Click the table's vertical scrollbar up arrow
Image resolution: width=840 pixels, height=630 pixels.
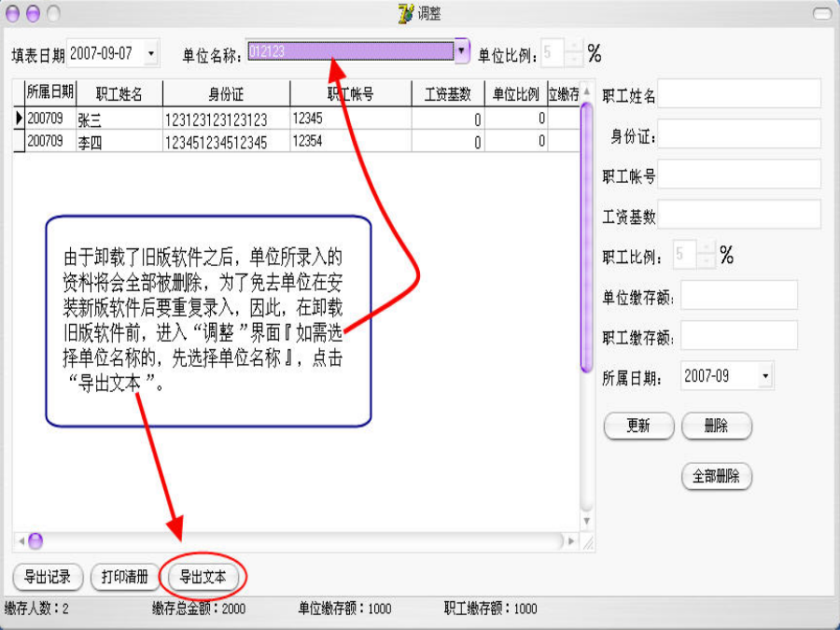[587, 91]
